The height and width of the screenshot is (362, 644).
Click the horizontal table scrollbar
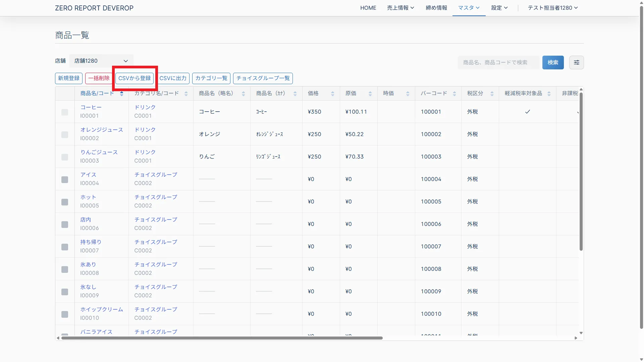(221, 338)
